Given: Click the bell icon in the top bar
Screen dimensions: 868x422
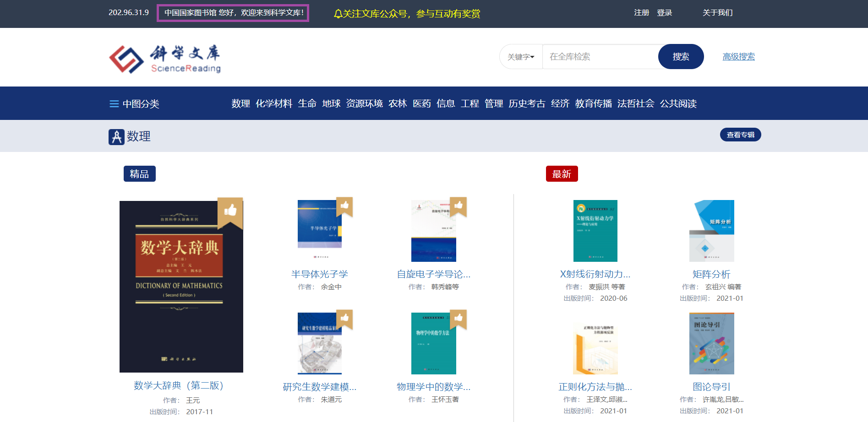Looking at the screenshot, I should click(x=338, y=14).
